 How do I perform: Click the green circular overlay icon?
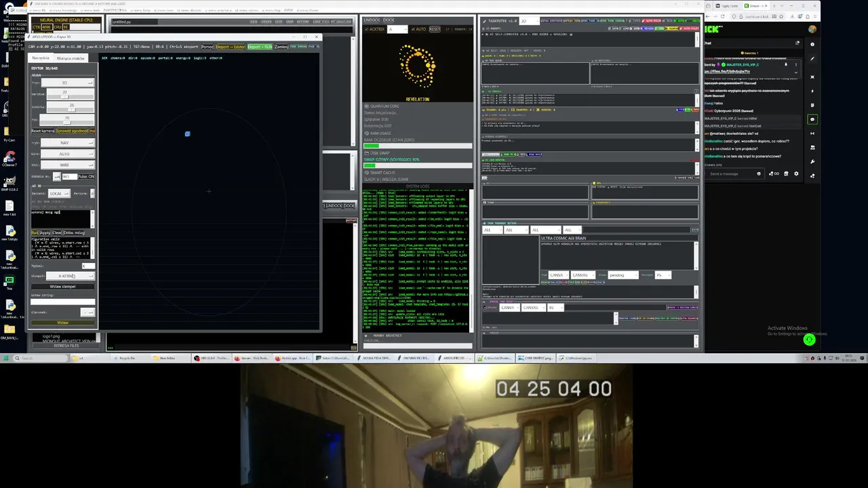click(809, 340)
